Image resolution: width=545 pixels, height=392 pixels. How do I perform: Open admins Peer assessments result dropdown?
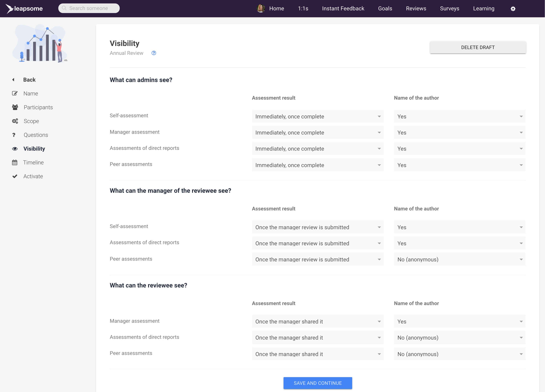(318, 165)
